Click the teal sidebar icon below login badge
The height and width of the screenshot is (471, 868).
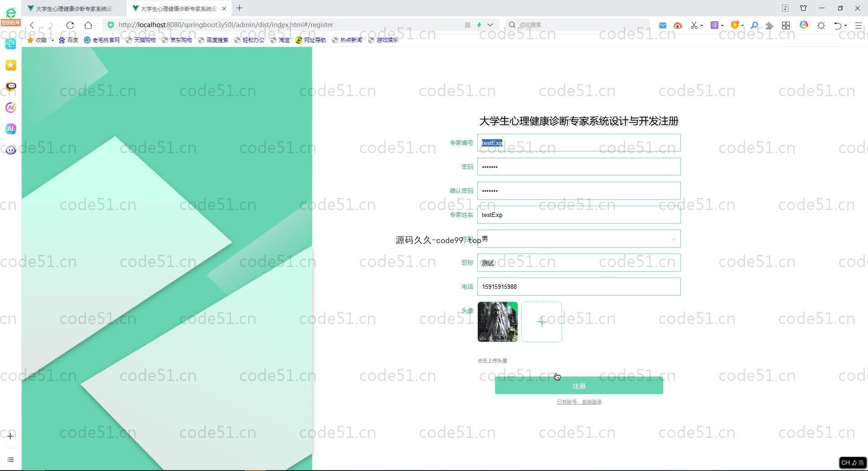tap(10, 44)
